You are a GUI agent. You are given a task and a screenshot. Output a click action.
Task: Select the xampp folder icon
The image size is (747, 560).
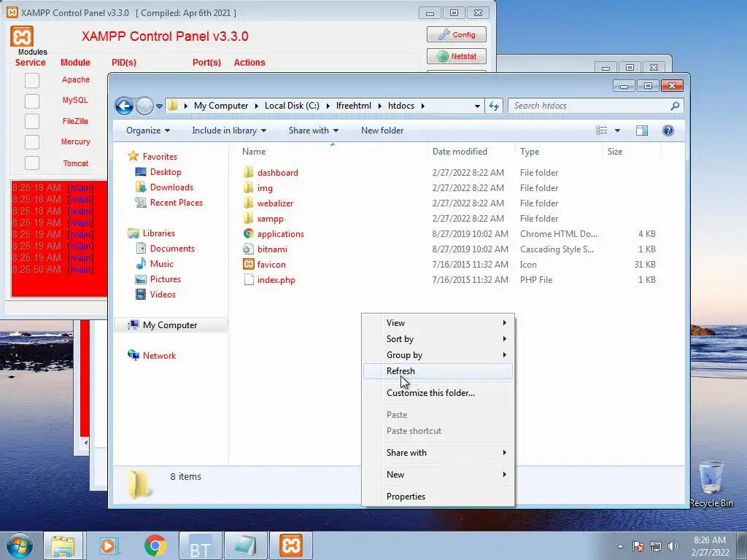pos(248,219)
